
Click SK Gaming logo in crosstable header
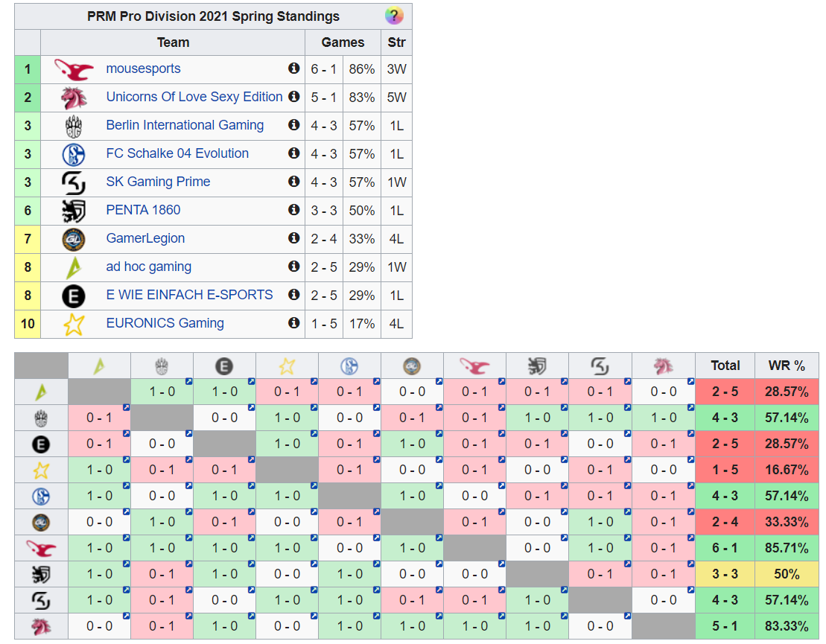click(600, 366)
